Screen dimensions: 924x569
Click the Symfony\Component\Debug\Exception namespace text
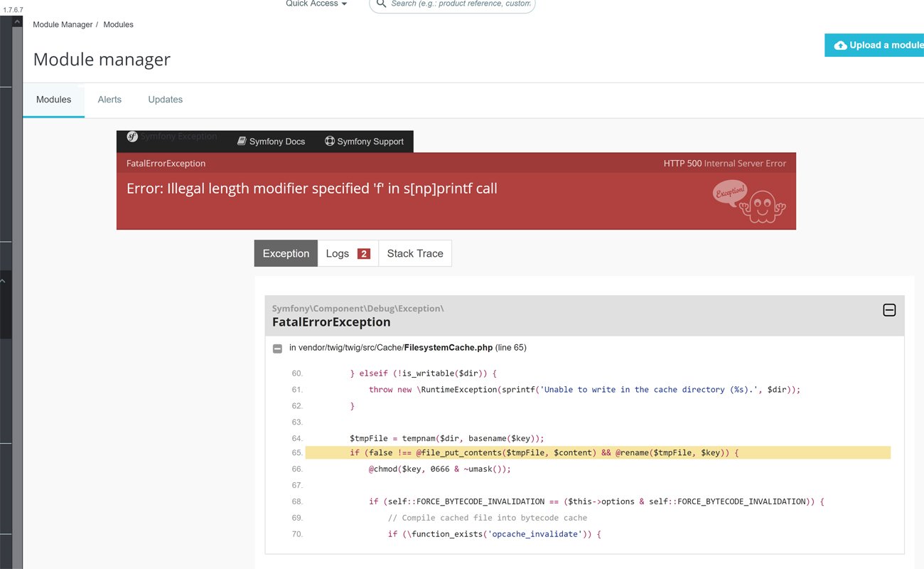point(358,309)
